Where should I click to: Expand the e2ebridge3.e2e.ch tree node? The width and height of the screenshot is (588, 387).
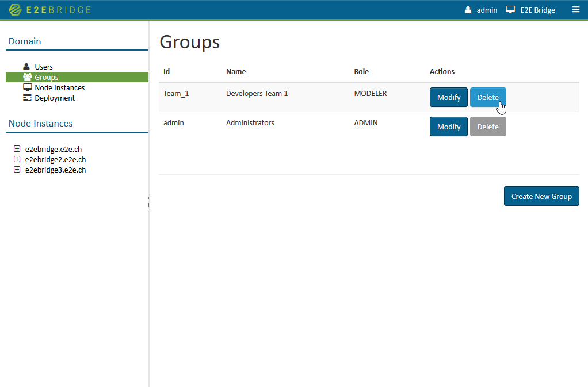(x=17, y=170)
